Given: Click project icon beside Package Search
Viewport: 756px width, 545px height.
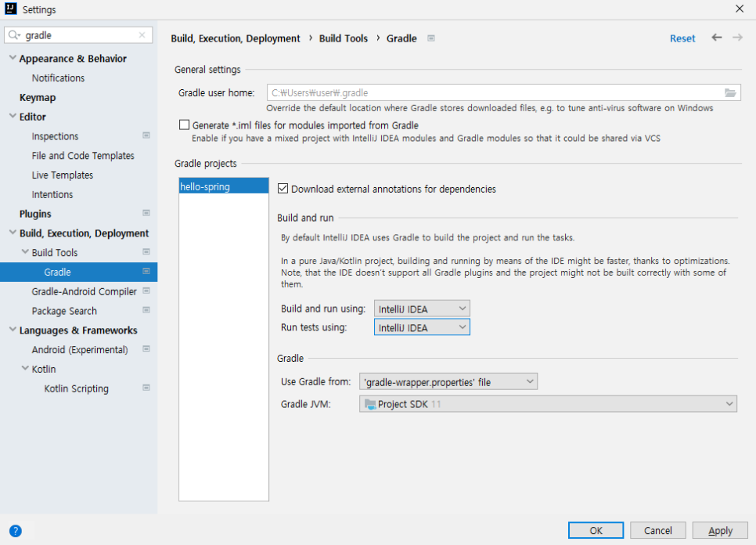Looking at the screenshot, I should 146,309.
